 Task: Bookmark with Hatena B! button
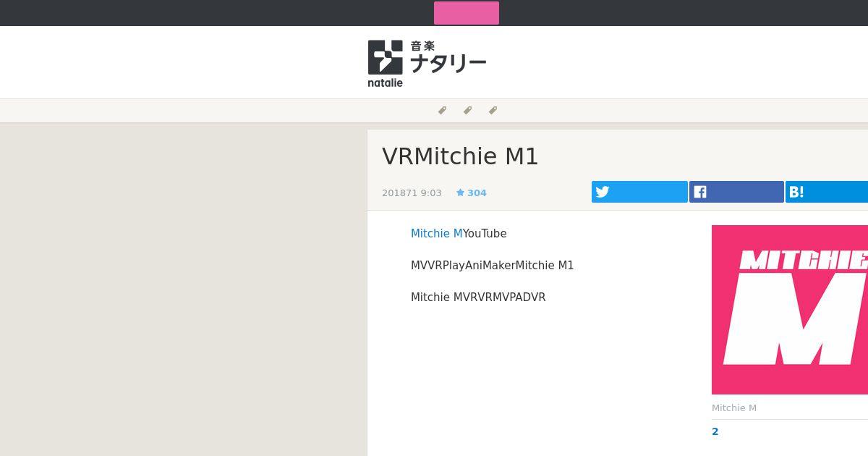pyautogui.click(x=827, y=192)
